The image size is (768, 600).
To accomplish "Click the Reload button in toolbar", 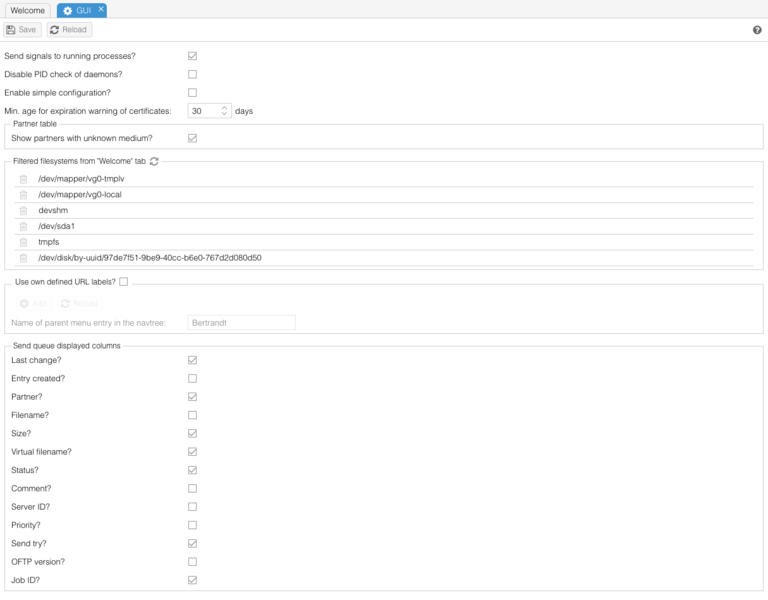I will (69, 30).
